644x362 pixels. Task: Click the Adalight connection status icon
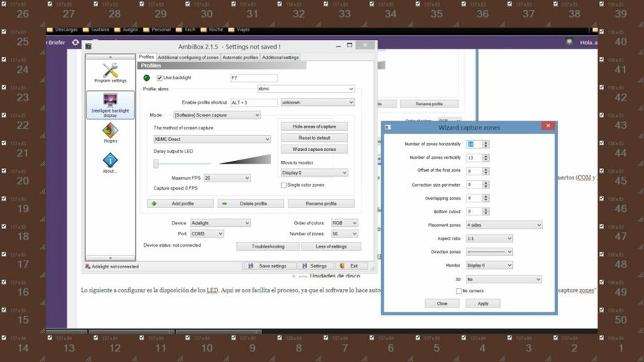[87, 266]
